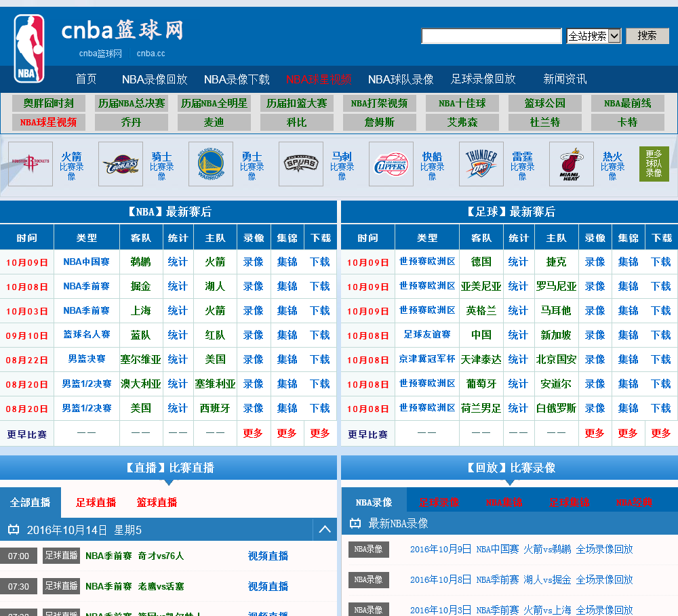
Task: Select the 全部直播 tab
Action: (31, 502)
